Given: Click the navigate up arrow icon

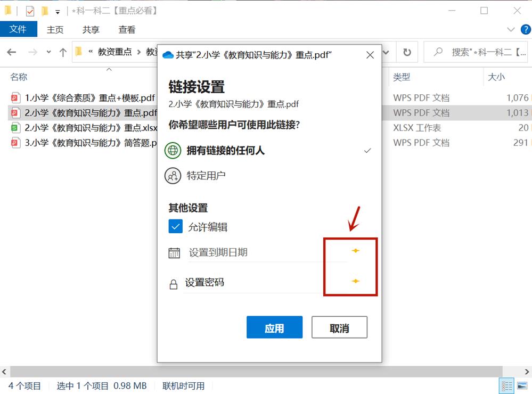Looking at the screenshot, I should coord(63,52).
